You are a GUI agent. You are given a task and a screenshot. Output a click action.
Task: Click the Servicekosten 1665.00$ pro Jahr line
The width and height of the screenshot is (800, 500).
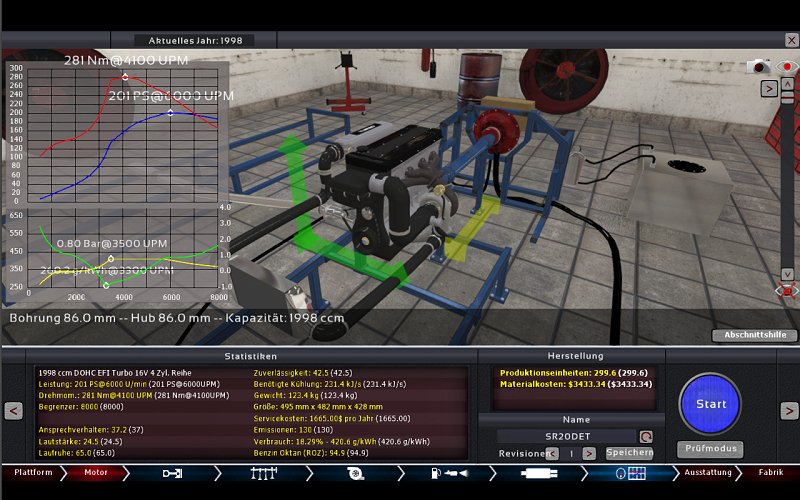click(332, 418)
